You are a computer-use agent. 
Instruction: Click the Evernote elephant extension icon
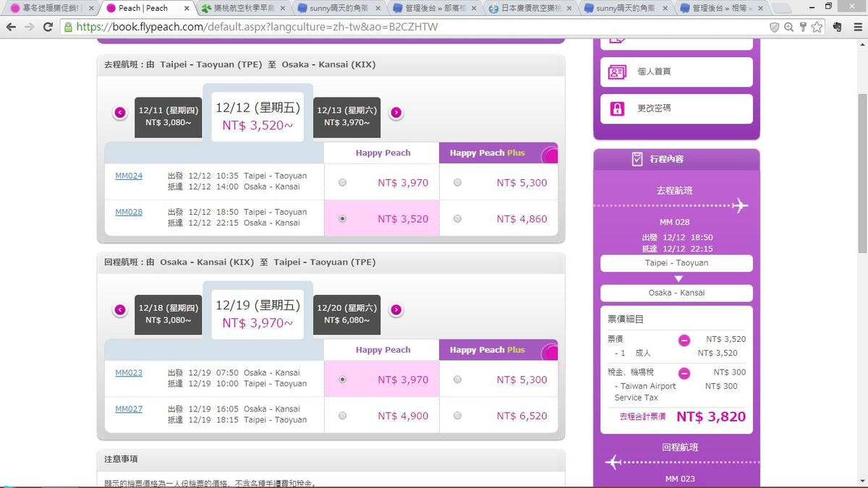[x=837, y=27]
